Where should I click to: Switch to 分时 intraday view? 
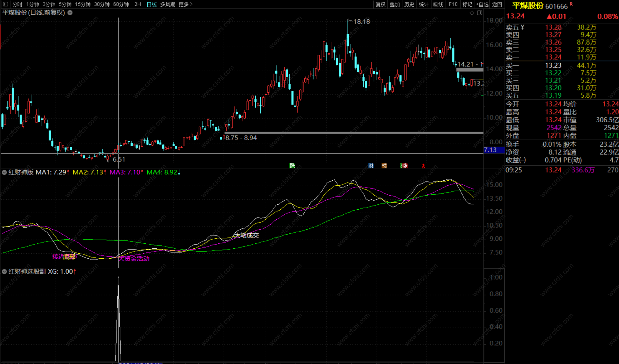pyautogui.click(x=17, y=4)
